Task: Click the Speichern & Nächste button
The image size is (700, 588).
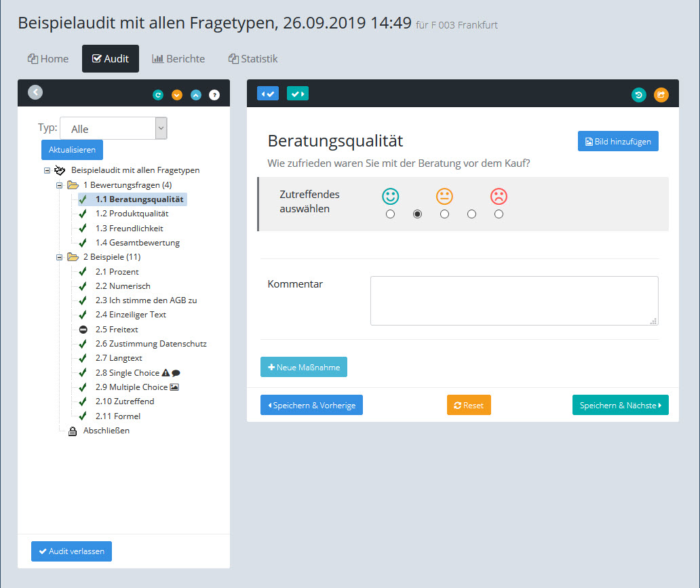Action: [x=620, y=405]
